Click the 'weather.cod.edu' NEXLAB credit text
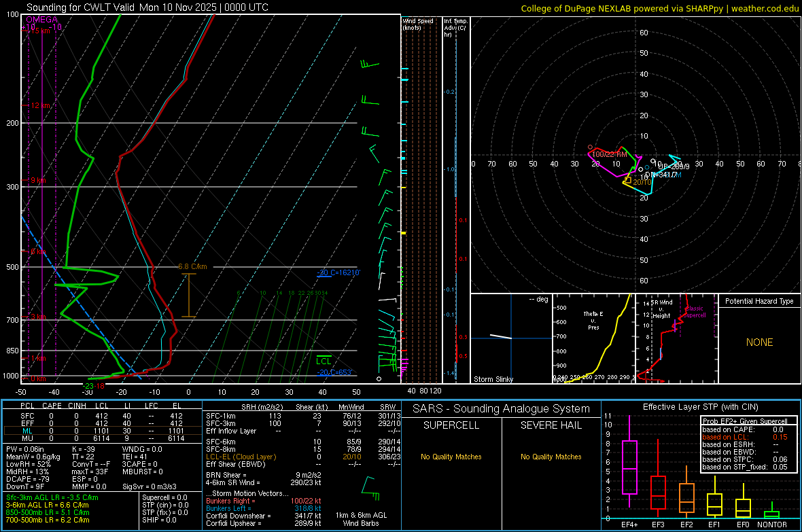802x532 pixels. [x=765, y=8]
